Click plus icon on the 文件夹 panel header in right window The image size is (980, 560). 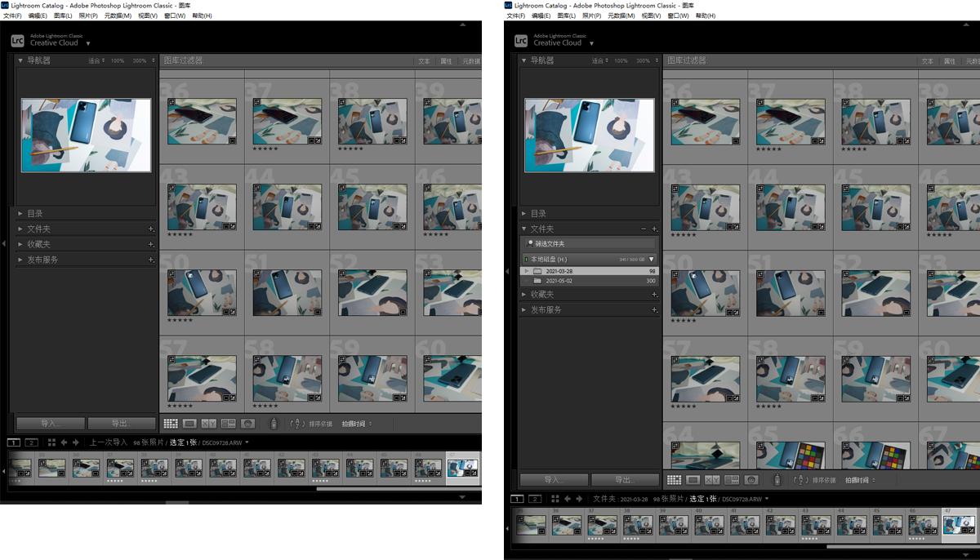654,229
